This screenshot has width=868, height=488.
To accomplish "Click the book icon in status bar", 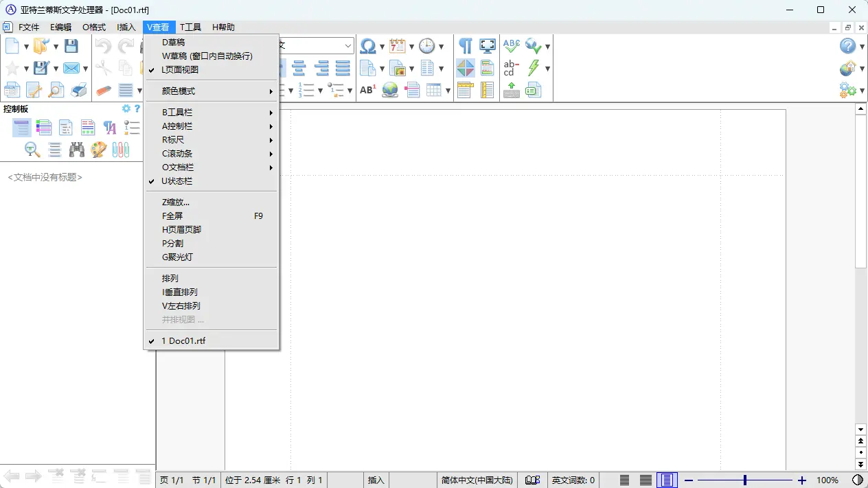I will (532, 480).
